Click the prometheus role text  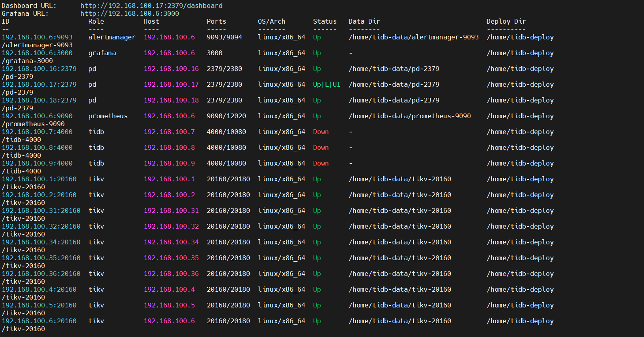pos(108,116)
